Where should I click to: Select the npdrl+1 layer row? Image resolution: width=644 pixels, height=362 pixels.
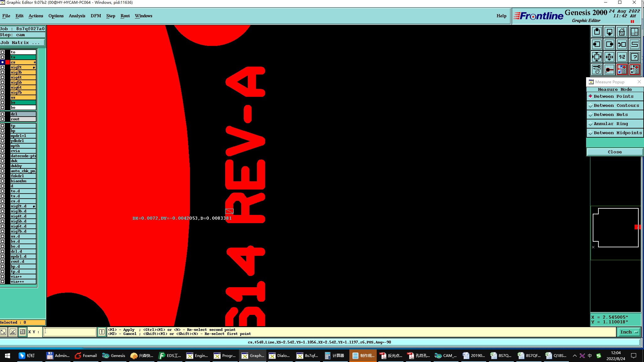coord(23,136)
